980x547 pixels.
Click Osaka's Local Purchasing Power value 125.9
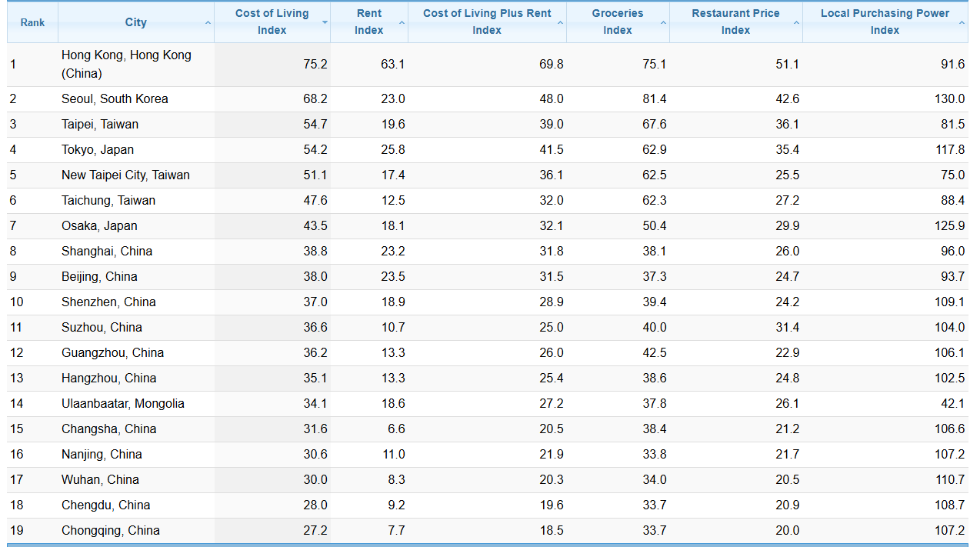(x=949, y=225)
